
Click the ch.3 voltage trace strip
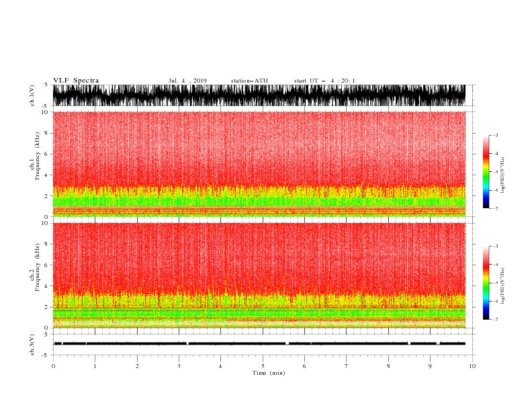pyautogui.click(x=259, y=344)
